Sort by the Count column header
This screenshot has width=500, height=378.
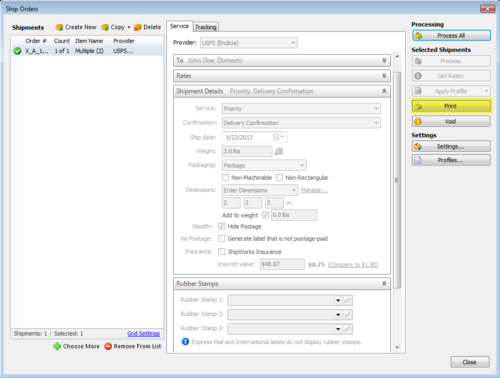62,41
